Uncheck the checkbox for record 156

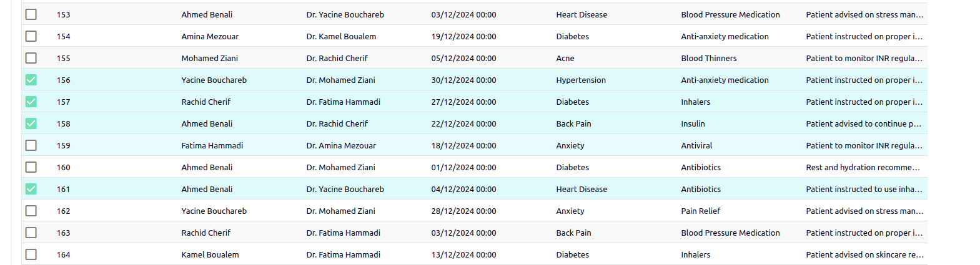(x=31, y=80)
